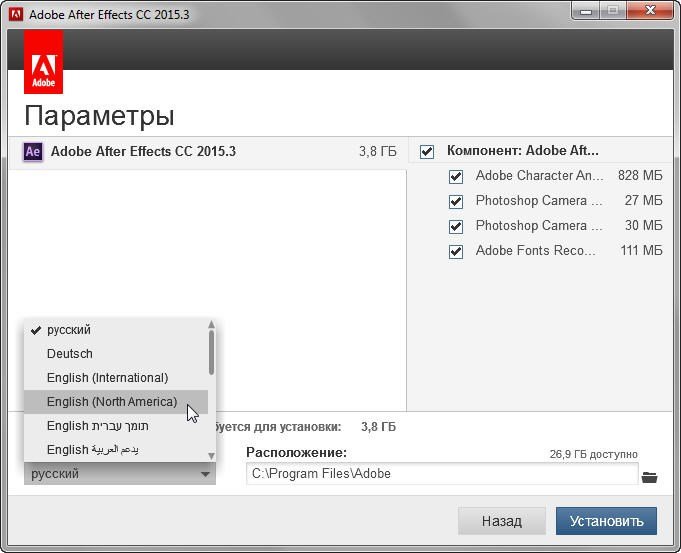Click the 111 МБ size value
681x553 pixels.
(641, 251)
